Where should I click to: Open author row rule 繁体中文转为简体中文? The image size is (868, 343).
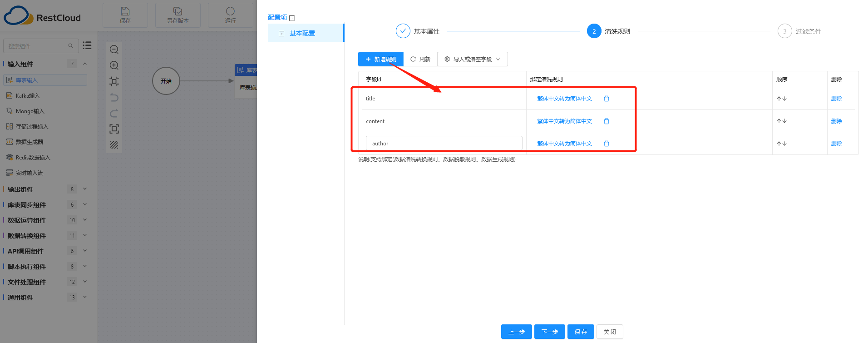click(564, 144)
